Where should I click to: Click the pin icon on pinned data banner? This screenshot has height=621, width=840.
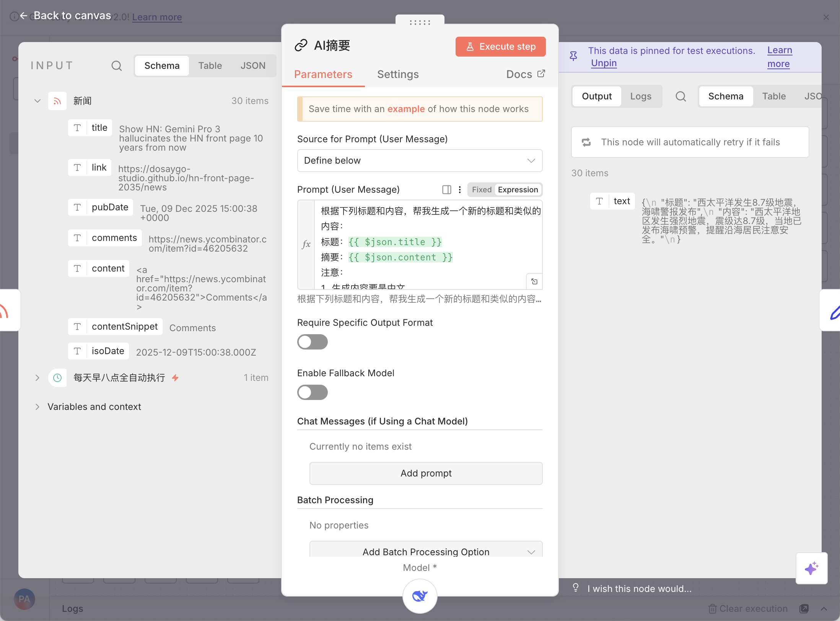(x=573, y=57)
